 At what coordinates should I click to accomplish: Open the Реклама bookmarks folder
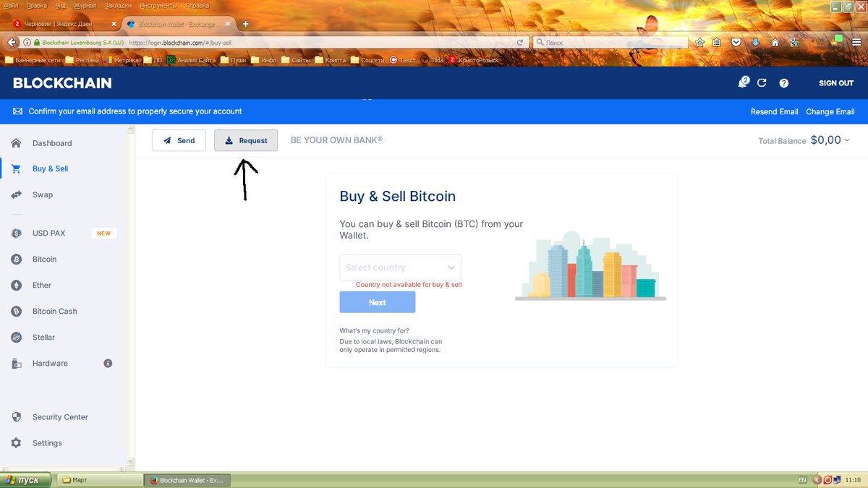82,60
